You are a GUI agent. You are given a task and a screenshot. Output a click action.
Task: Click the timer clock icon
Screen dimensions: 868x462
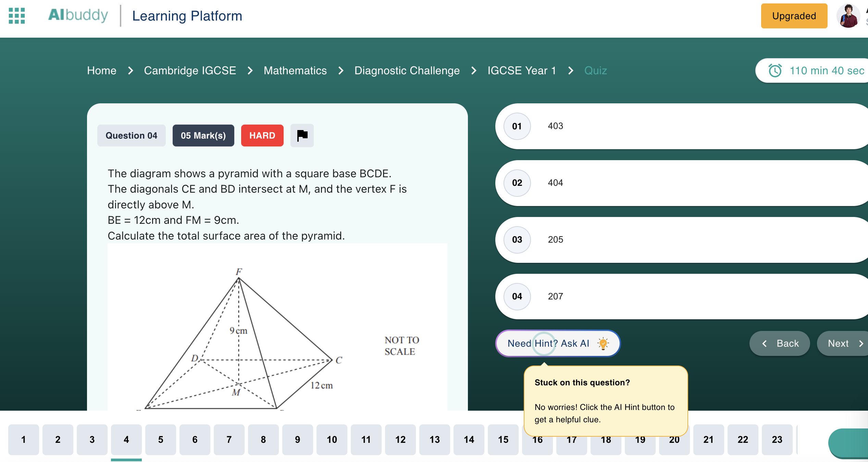775,70
